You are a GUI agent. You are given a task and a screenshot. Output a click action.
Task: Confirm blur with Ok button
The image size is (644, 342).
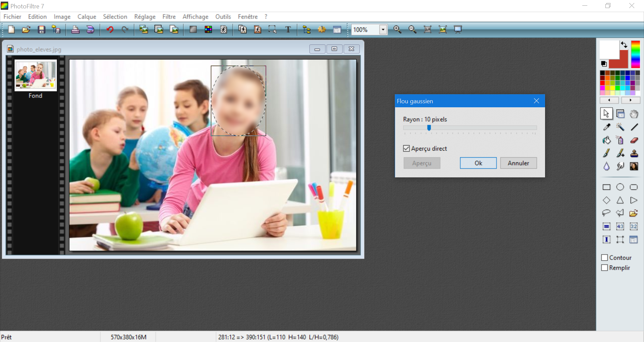coord(478,163)
